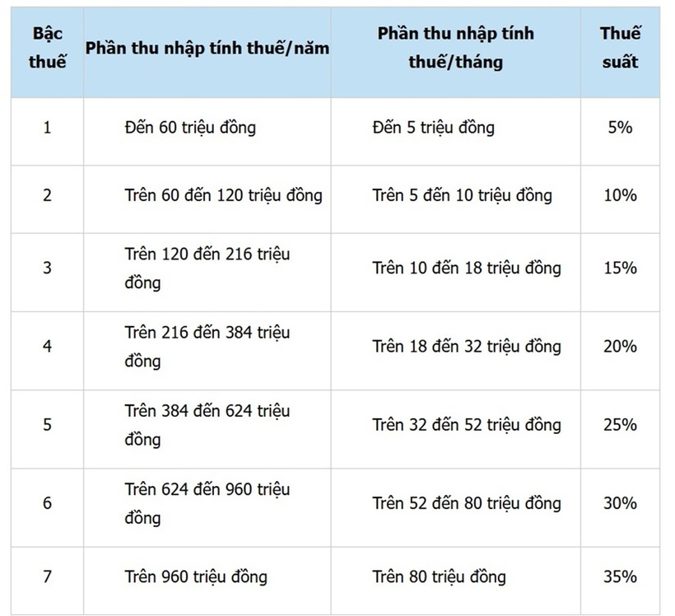
Task: Click the tax bracket number 4 cell
Action: pos(47,347)
